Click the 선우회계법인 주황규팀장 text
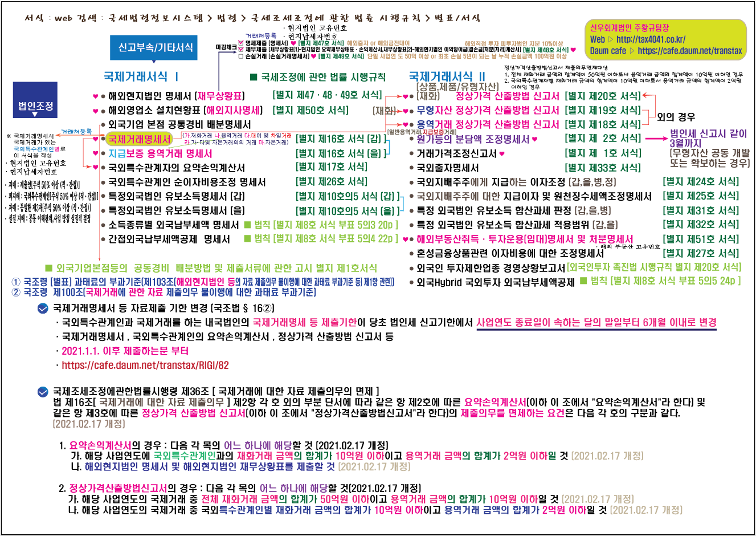 click(x=630, y=27)
